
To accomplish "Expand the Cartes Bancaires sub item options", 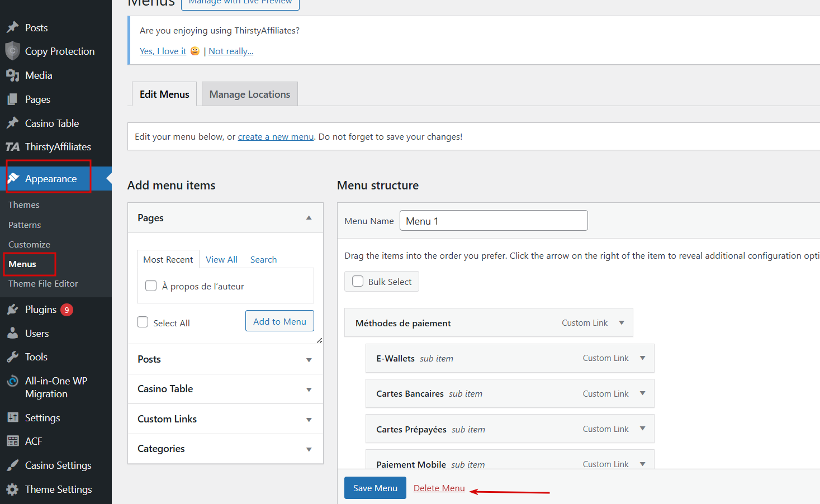I will pyautogui.click(x=643, y=393).
